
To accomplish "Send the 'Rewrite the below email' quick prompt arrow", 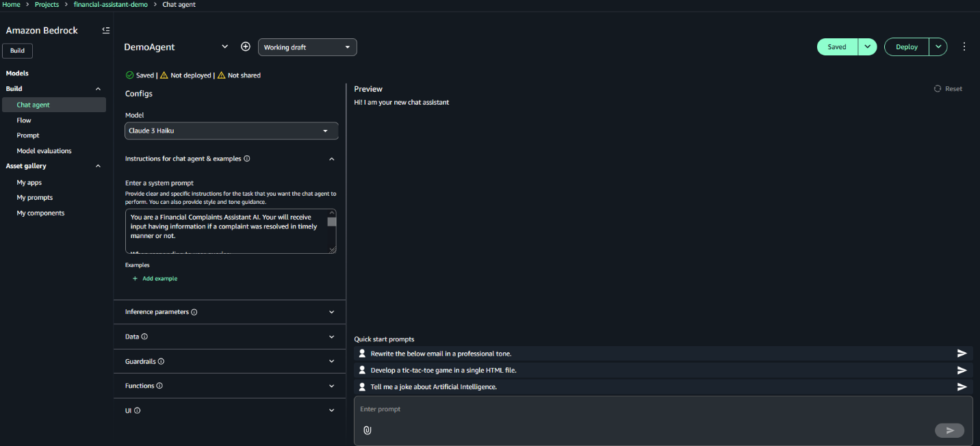I will coord(962,354).
